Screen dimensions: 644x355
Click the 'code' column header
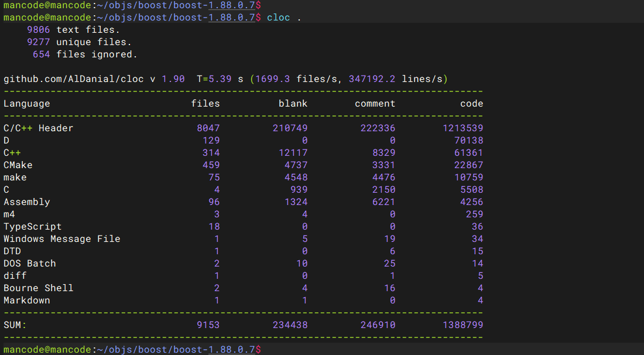471,104
